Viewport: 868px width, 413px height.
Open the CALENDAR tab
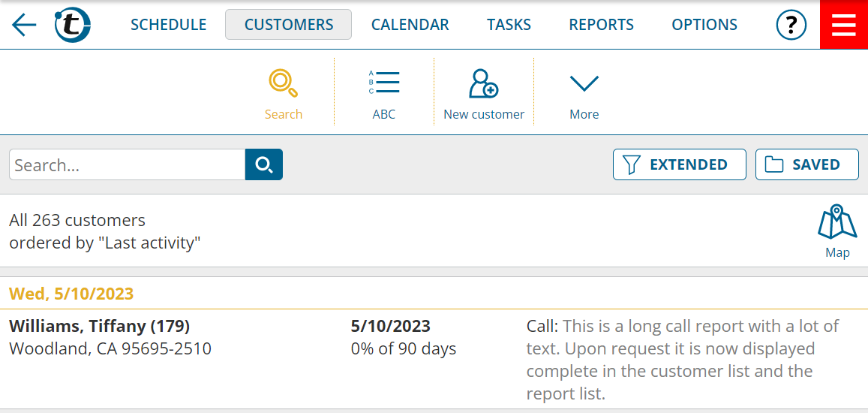coord(410,25)
